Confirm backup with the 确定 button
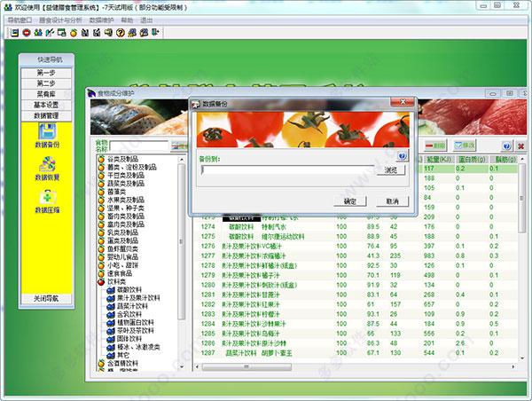This screenshot has width=532, height=401. point(350,201)
